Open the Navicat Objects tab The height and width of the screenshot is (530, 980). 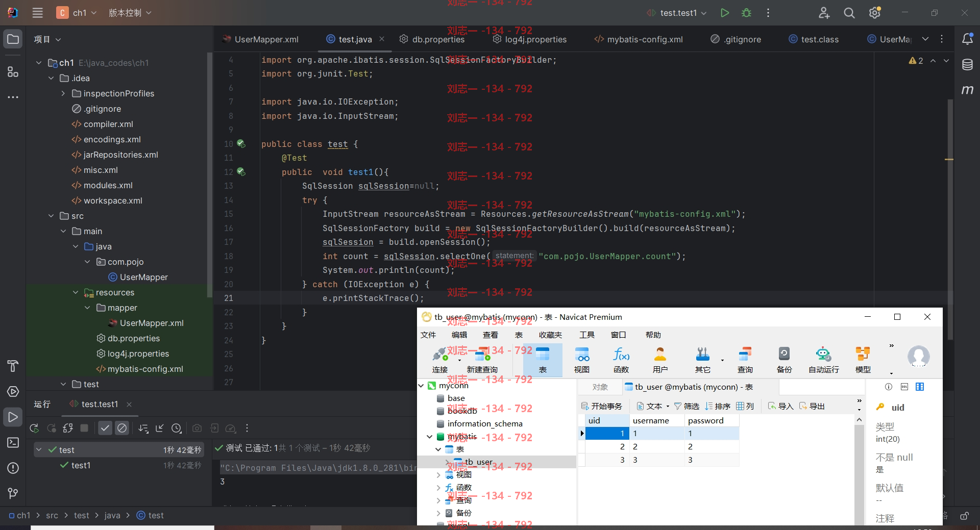(x=600, y=387)
